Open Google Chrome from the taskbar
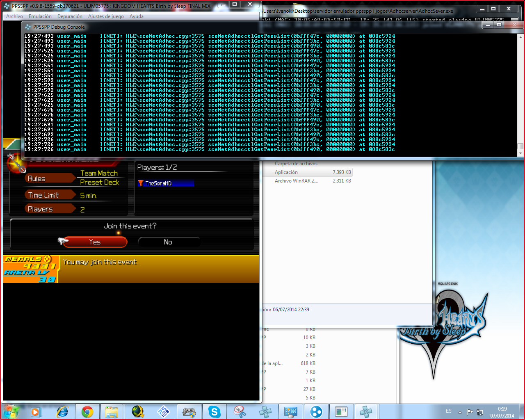Viewport: 525px width, 420px height. [x=87, y=411]
